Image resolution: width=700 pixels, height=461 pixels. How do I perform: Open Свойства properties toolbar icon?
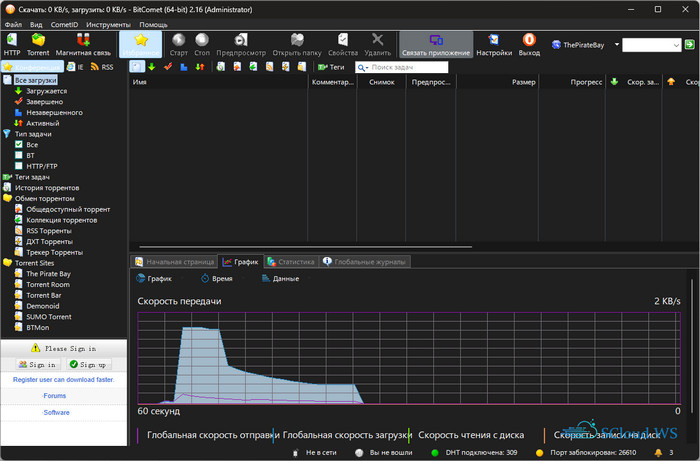(x=343, y=45)
